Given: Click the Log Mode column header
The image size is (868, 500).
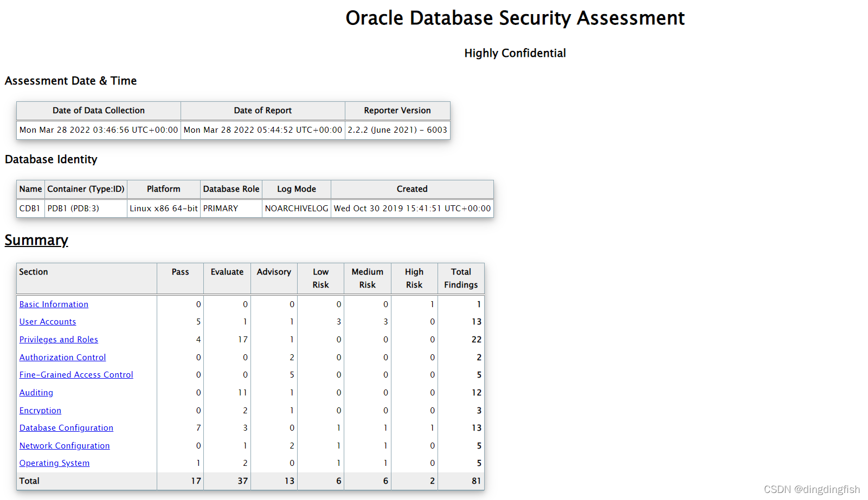Looking at the screenshot, I should click(x=297, y=189).
